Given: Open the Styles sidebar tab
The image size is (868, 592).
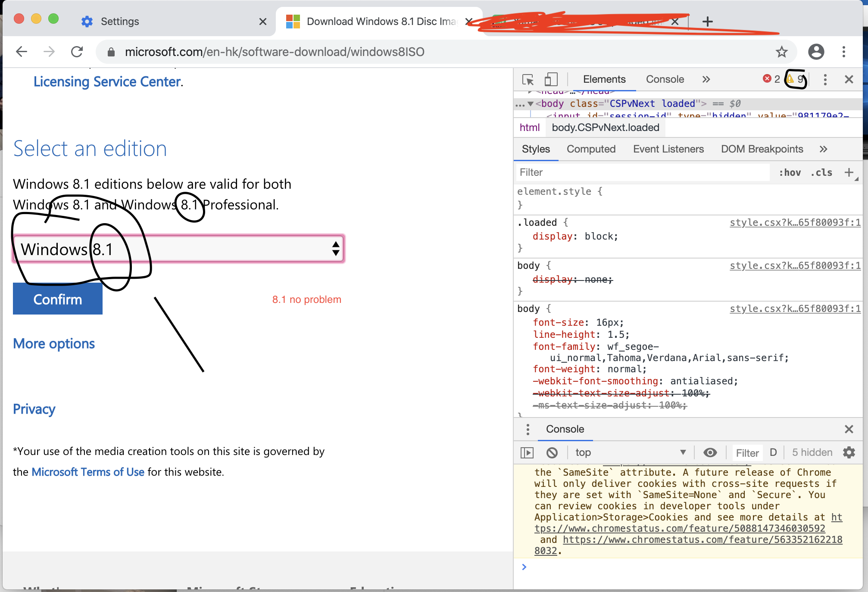Looking at the screenshot, I should tap(536, 149).
